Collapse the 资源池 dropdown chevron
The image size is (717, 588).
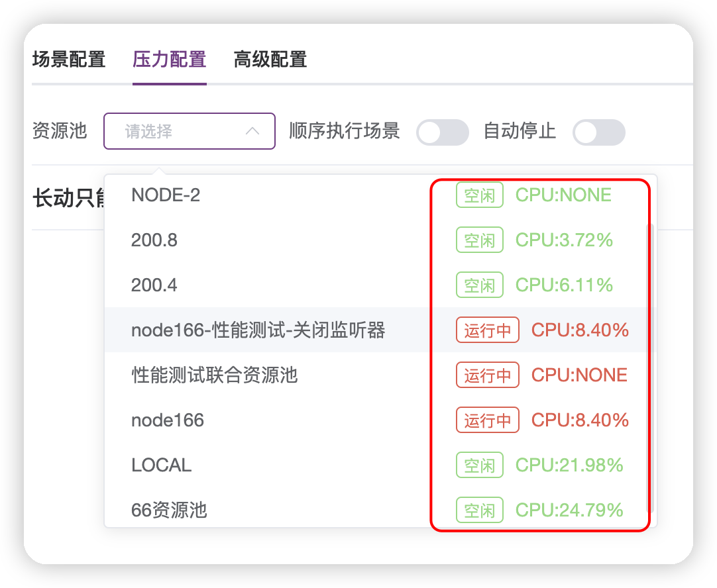click(252, 131)
